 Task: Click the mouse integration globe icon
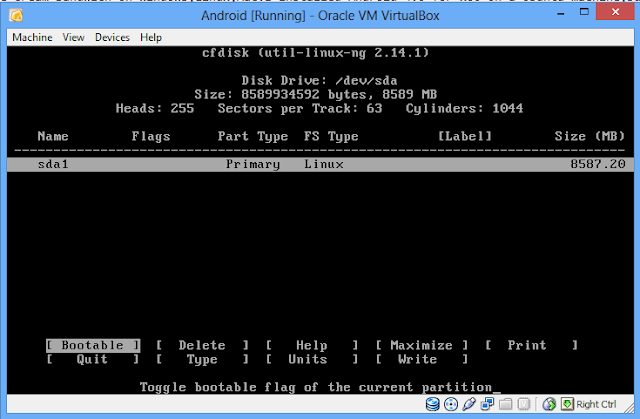[x=549, y=404]
